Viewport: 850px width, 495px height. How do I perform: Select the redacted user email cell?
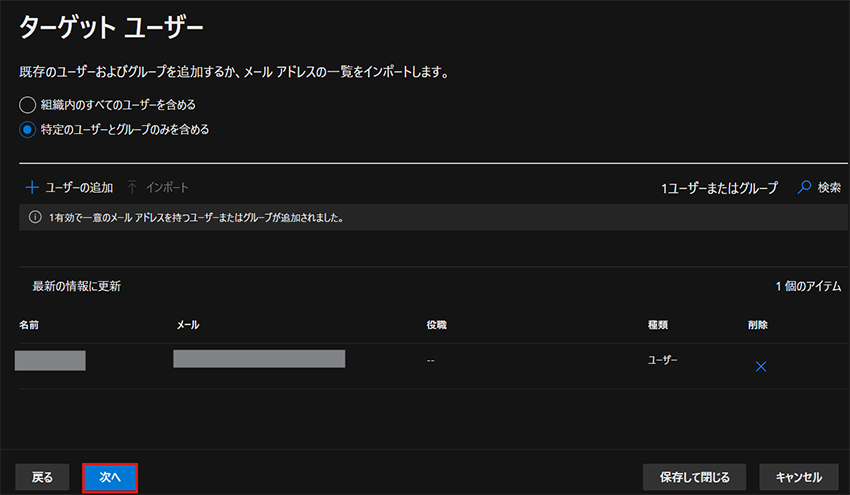coord(259,359)
